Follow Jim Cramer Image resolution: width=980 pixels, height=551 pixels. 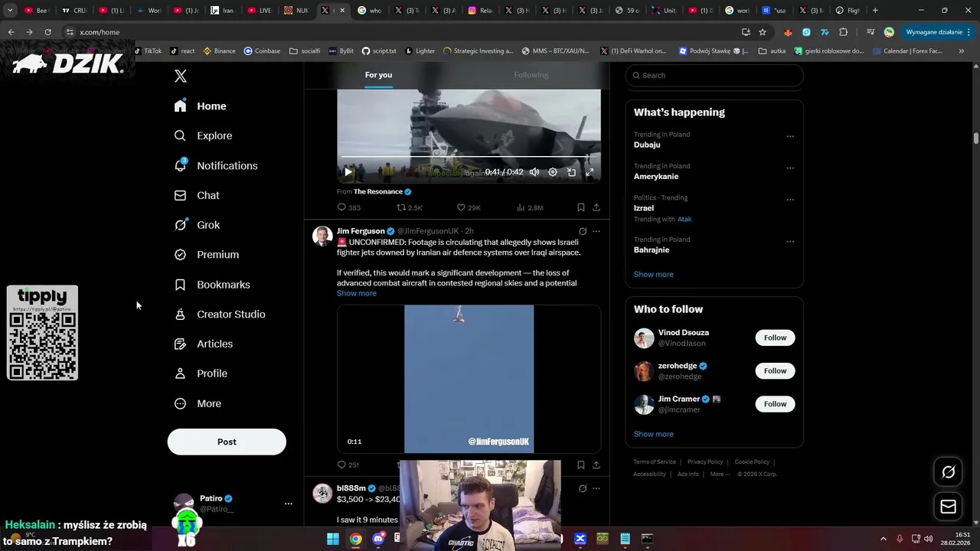click(775, 404)
